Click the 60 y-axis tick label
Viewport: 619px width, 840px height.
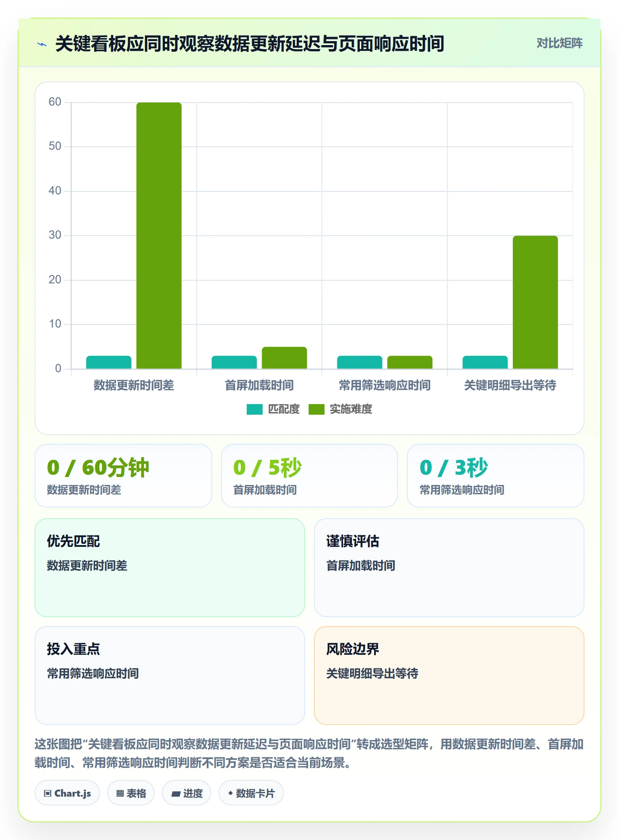[55, 102]
